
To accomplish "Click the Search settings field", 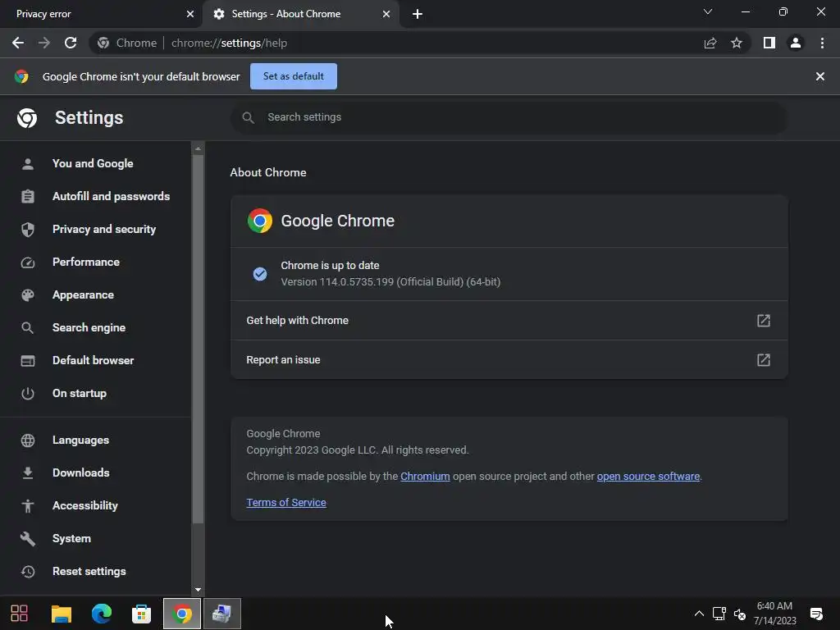I will [509, 117].
